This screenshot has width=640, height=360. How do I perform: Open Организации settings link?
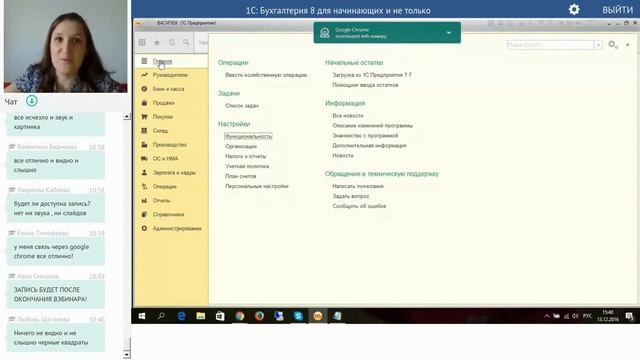coord(241,146)
